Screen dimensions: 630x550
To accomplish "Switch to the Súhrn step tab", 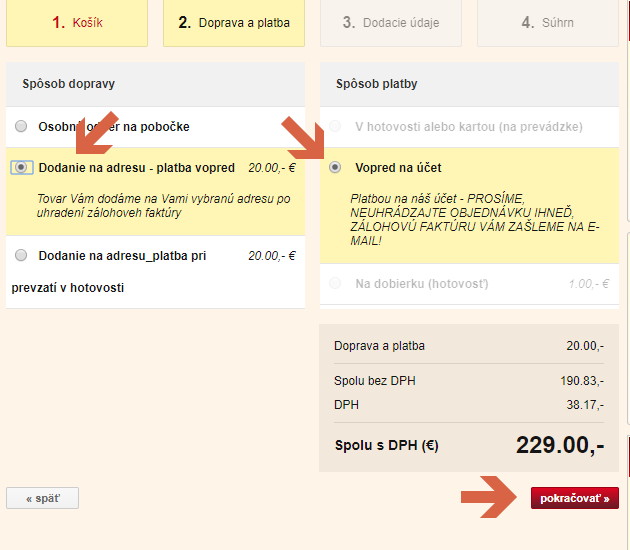I will click(x=547, y=22).
